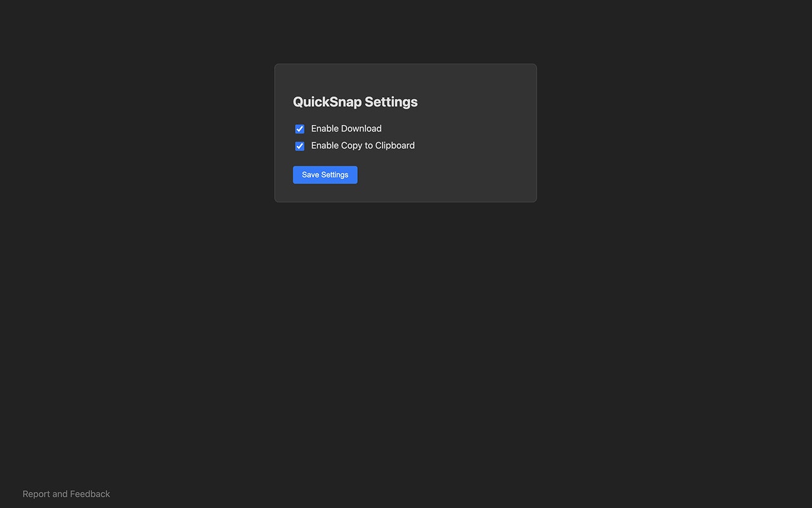Open the Report and Feedback link
The height and width of the screenshot is (508, 812).
(x=66, y=494)
